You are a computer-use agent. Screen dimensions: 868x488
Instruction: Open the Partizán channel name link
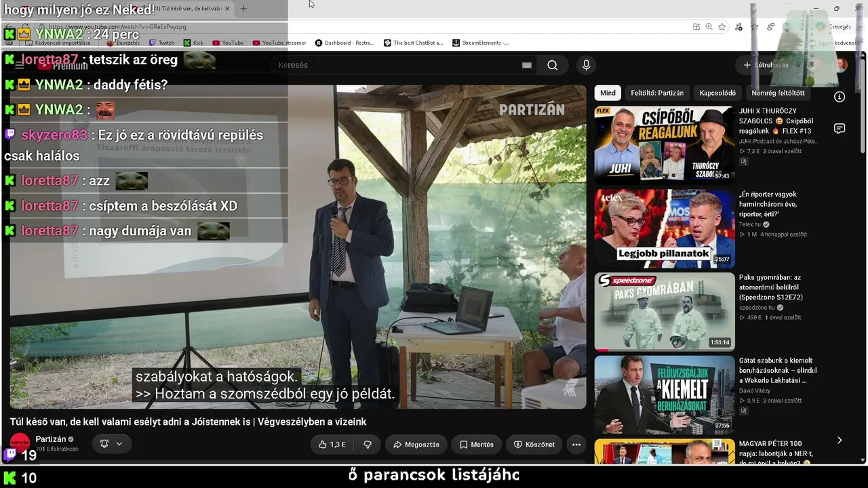[51, 439]
